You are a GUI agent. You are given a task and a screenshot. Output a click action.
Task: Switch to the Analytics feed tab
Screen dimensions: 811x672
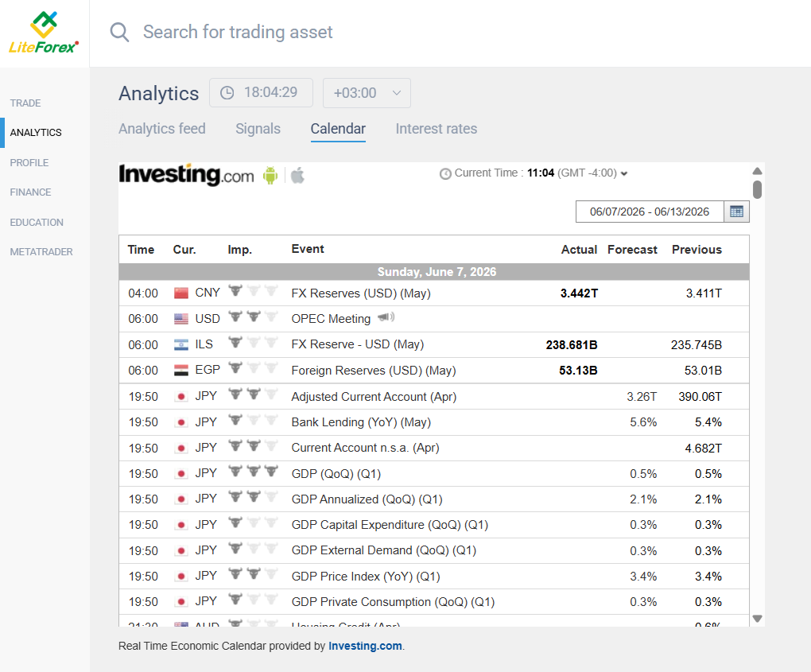[162, 129]
